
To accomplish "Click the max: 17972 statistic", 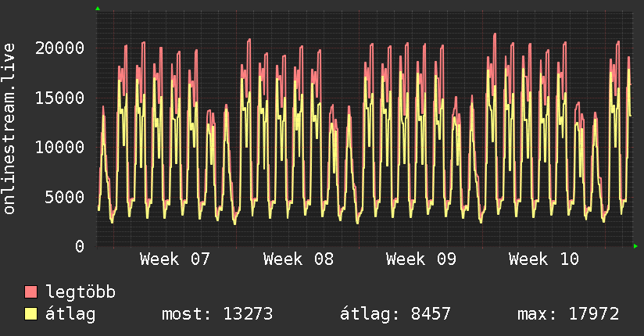I will tap(568, 315).
